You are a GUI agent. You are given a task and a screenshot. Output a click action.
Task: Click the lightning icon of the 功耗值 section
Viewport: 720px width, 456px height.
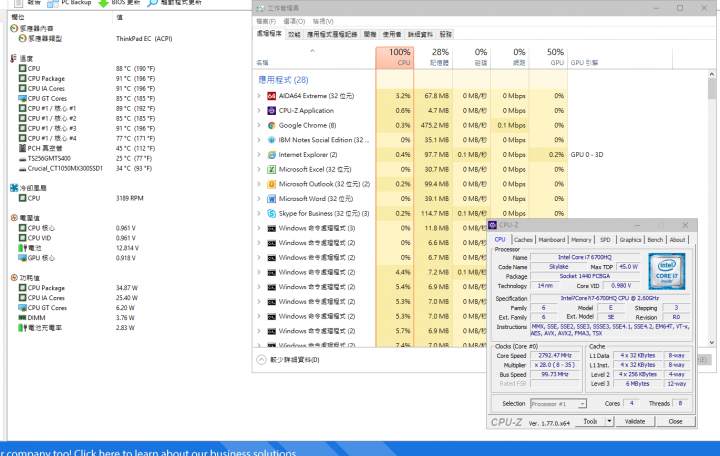[14, 277]
